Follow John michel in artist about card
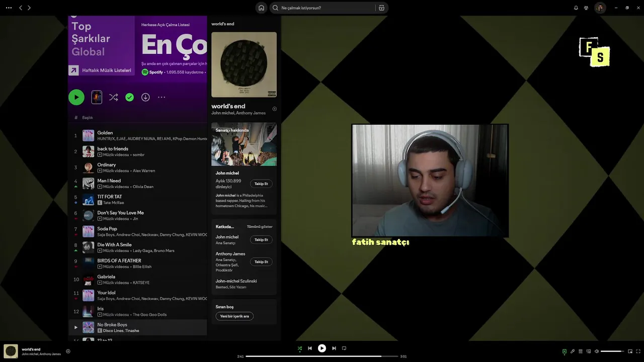Image resolution: width=644 pixels, height=362 pixels. click(261, 184)
